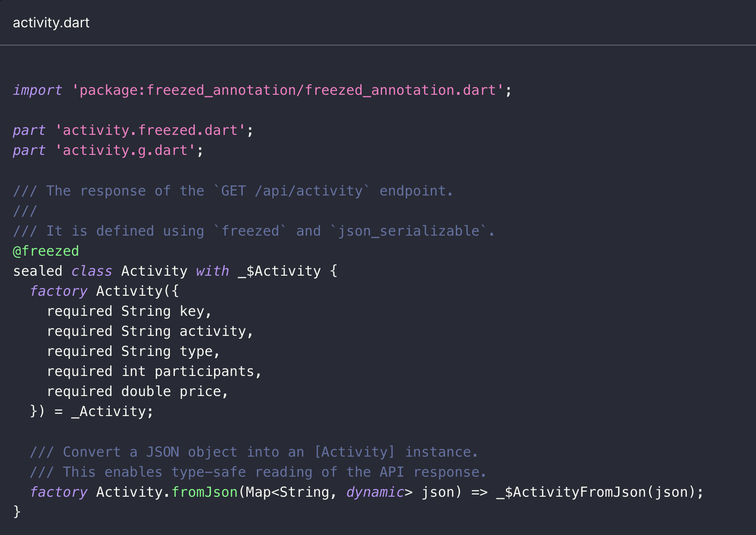The image size is (756, 535).
Task: Click the dynamic keyword
Action: (x=375, y=492)
